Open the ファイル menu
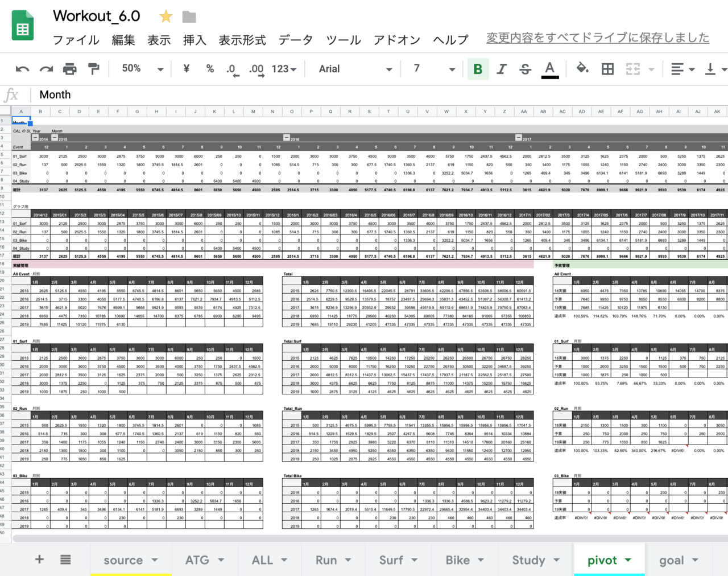Image resolution: width=728 pixels, height=576 pixels. 76,40
